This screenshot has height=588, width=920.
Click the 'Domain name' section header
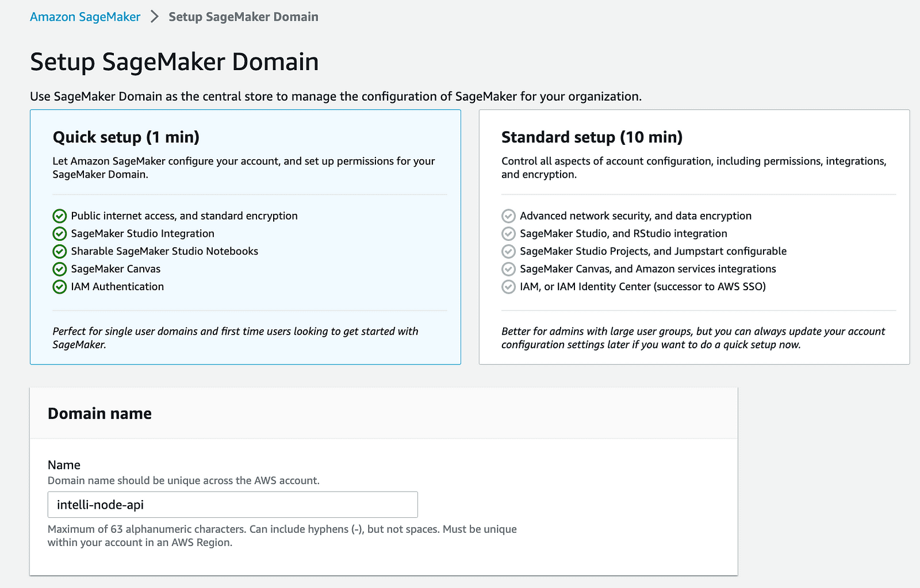(x=99, y=413)
